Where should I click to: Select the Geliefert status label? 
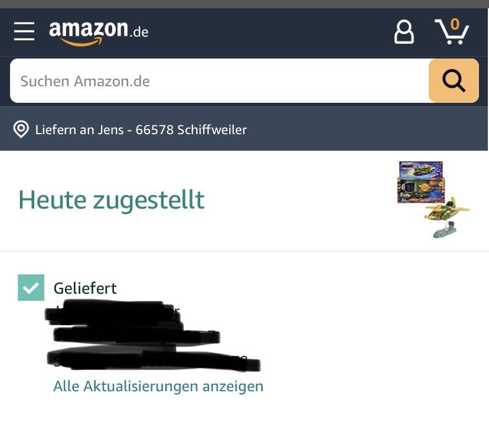tap(85, 288)
